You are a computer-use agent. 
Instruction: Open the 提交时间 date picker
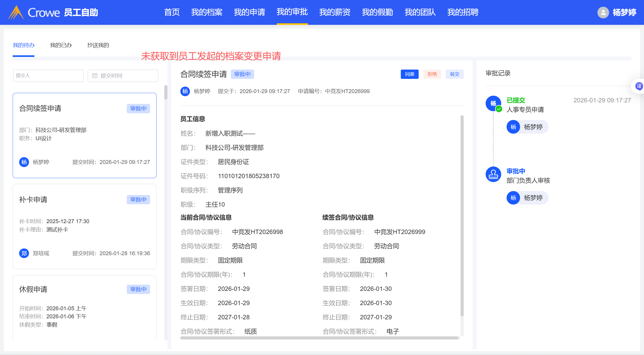point(123,76)
